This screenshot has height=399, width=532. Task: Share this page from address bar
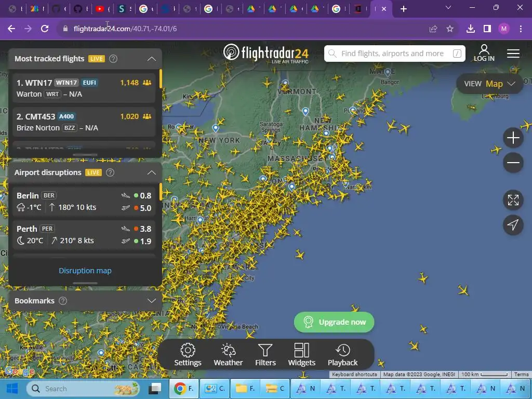click(x=433, y=29)
